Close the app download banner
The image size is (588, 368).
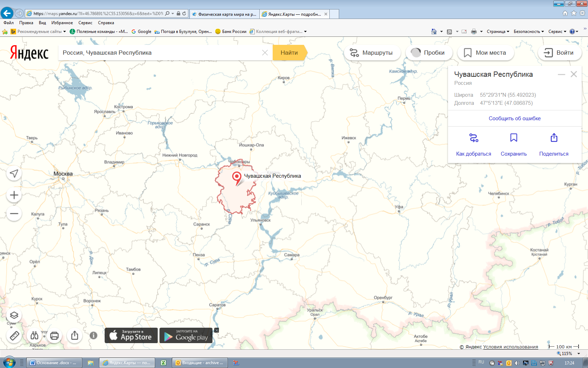pyautogui.click(x=217, y=330)
